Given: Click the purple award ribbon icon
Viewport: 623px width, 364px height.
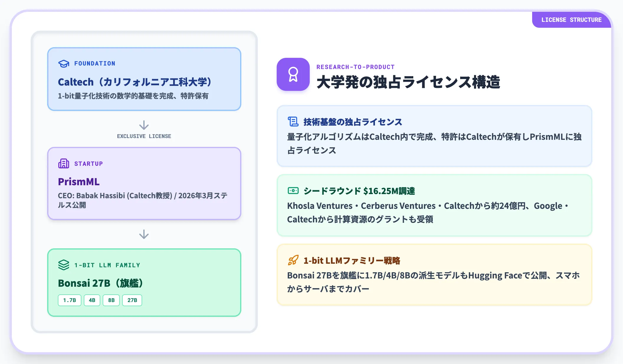Looking at the screenshot, I should pyautogui.click(x=293, y=74).
